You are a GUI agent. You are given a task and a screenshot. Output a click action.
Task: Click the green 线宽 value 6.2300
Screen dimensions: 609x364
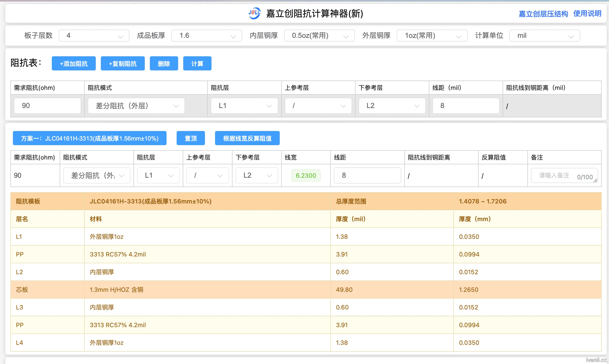pos(306,175)
